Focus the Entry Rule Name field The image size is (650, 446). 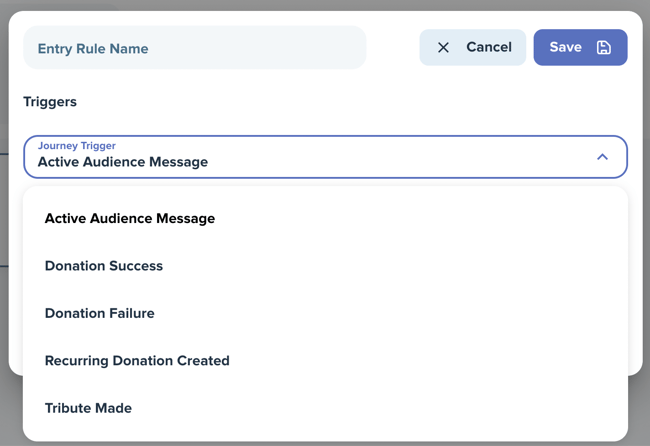pyautogui.click(x=195, y=48)
